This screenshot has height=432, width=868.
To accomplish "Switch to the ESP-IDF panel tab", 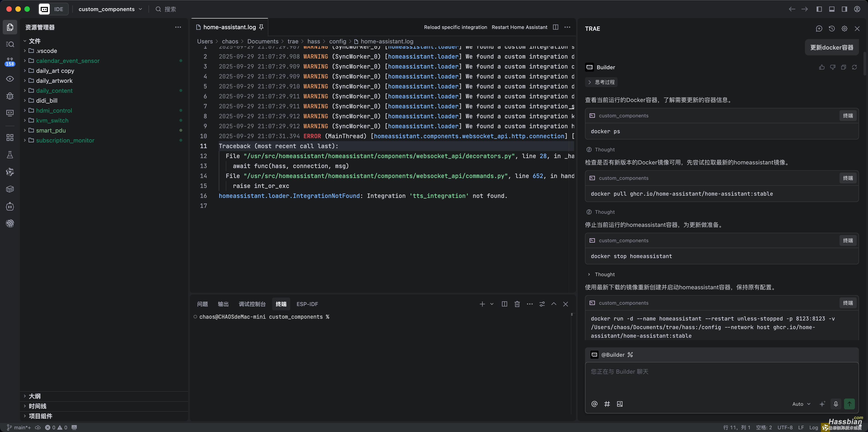I will click(307, 304).
